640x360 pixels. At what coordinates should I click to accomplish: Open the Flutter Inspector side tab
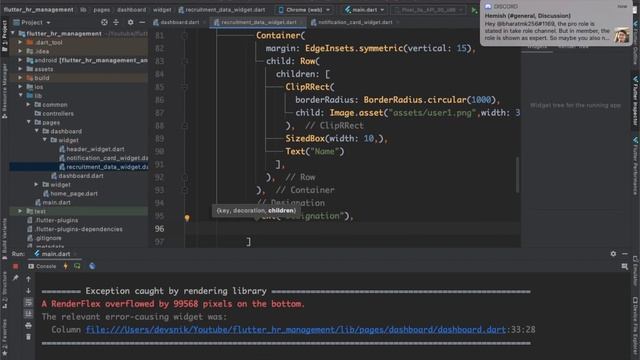[x=636, y=100]
